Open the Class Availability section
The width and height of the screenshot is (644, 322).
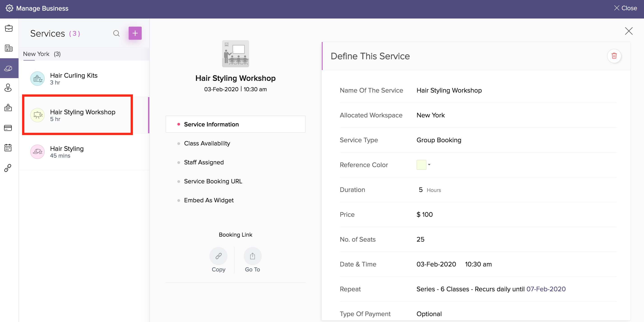[207, 143]
